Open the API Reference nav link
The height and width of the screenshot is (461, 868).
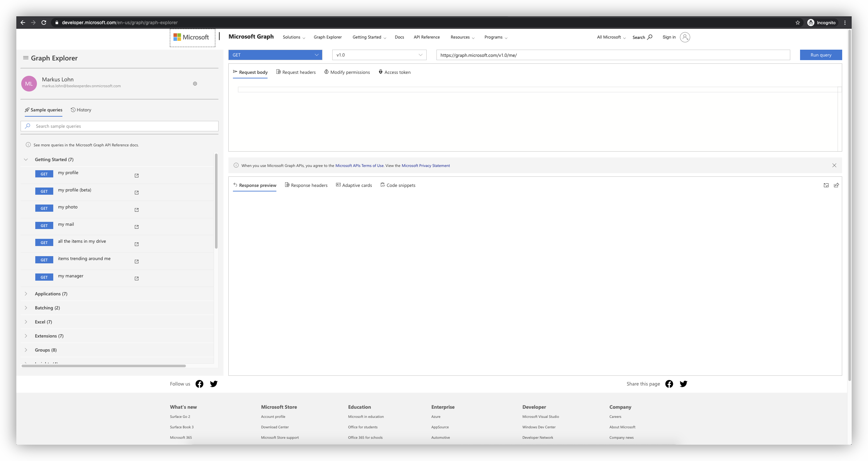pyautogui.click(x=427, y=37)
